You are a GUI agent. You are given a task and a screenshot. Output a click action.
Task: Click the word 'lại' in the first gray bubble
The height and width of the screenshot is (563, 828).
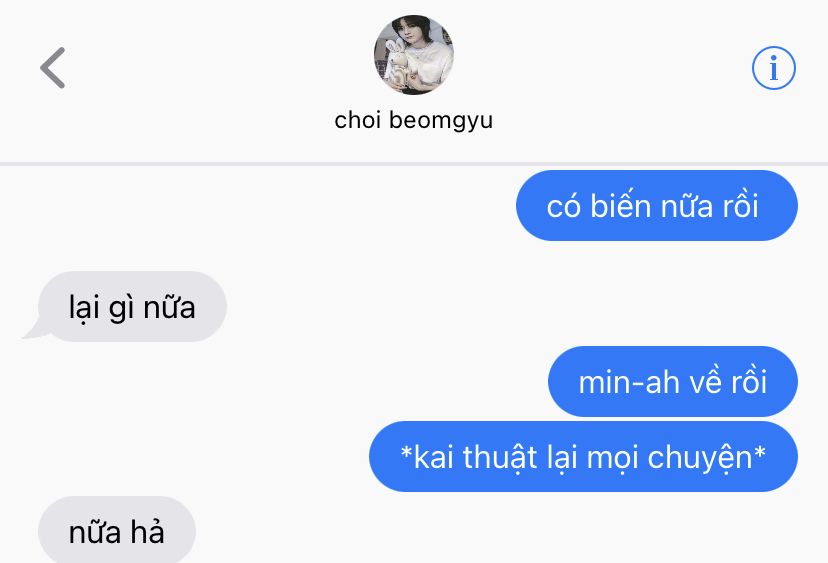pyautogui.click(x=84, y=307)
